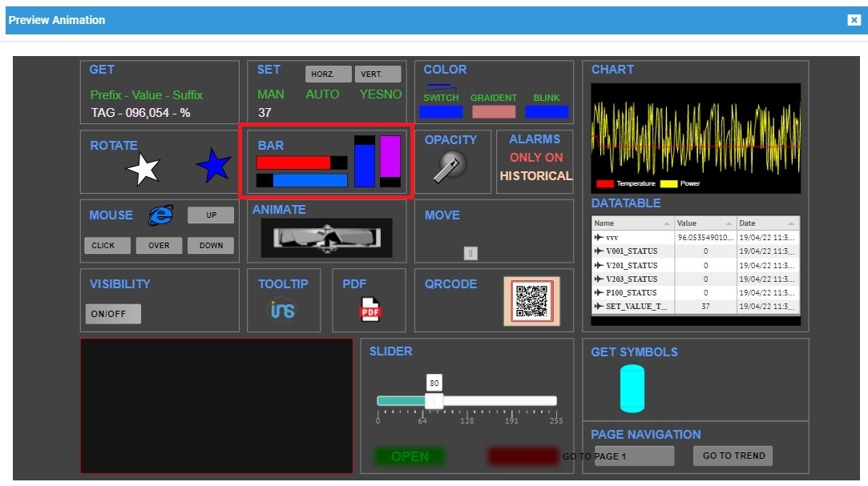Sort datatable by Name column arrow
Image resolution: width=868 pixels, height=486 pixels.
point(665,223)
